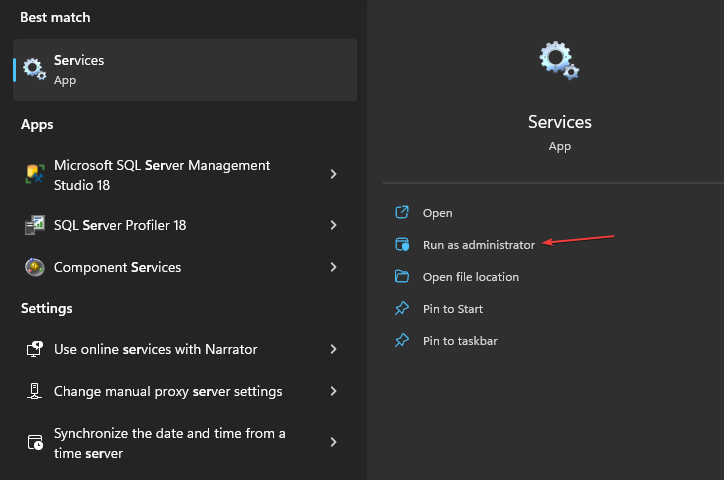Click the Pin to Start pin icon
Viewport: 724px width, 480px height.
click(x=402, y=308)
